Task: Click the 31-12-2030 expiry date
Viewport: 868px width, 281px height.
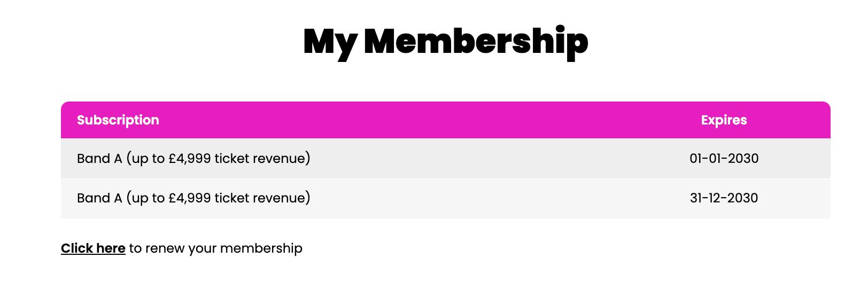Action: click(724, 198)
